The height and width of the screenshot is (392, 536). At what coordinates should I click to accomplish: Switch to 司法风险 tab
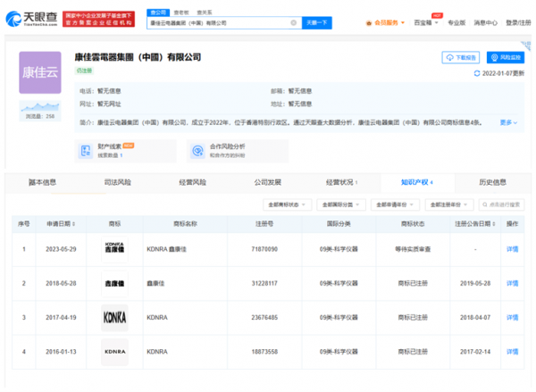(x=118, y=182)
